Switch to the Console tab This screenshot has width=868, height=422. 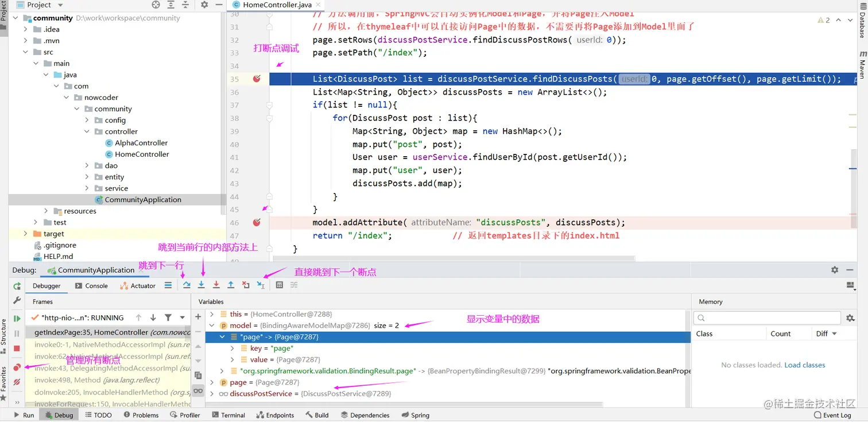[x=91, y=285]
